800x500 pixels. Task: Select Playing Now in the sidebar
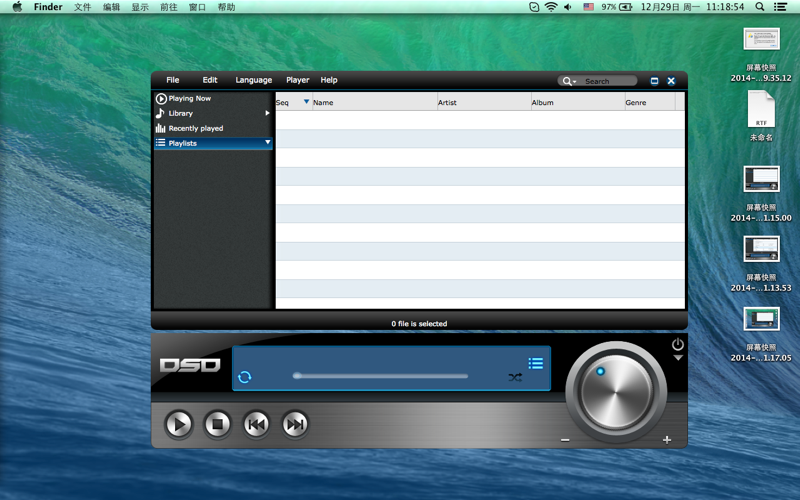(189, 98)
